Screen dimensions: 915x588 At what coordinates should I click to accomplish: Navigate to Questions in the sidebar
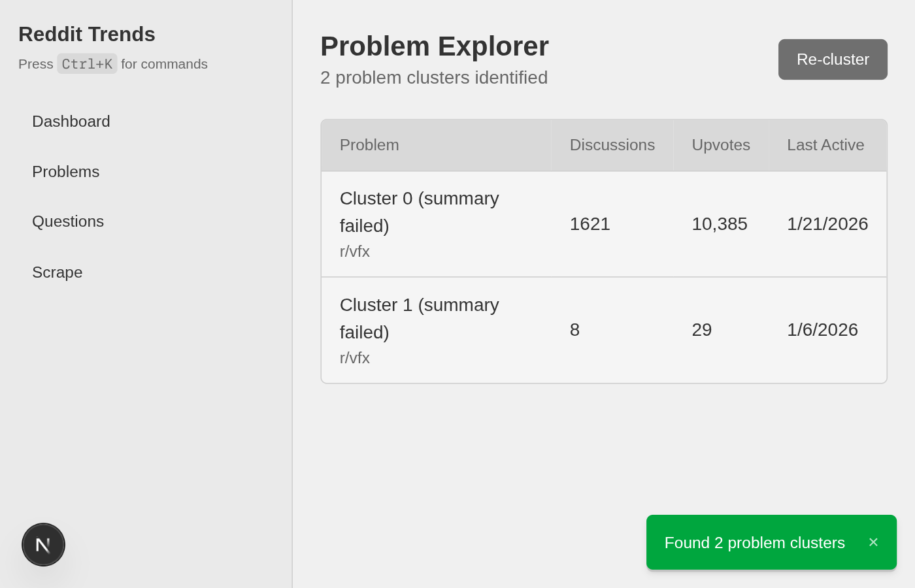(68, 221)
